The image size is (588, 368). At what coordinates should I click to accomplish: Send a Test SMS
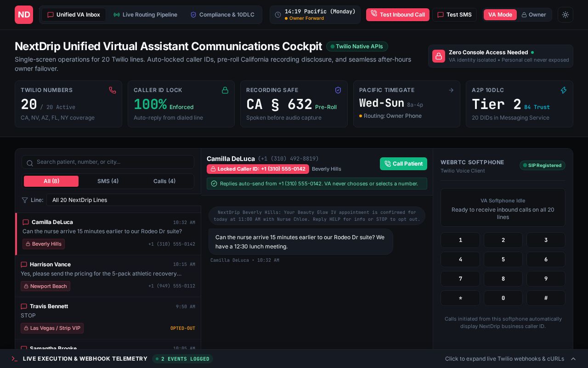(454, 15)
